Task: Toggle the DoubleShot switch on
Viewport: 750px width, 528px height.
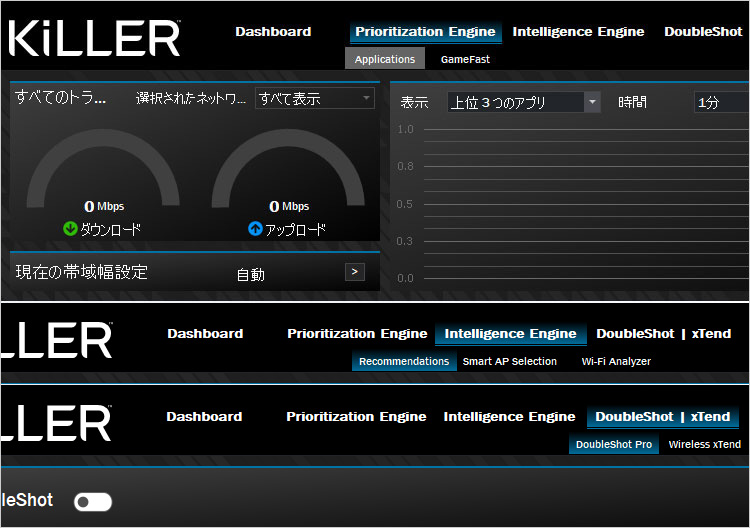Action: point(93,502)
